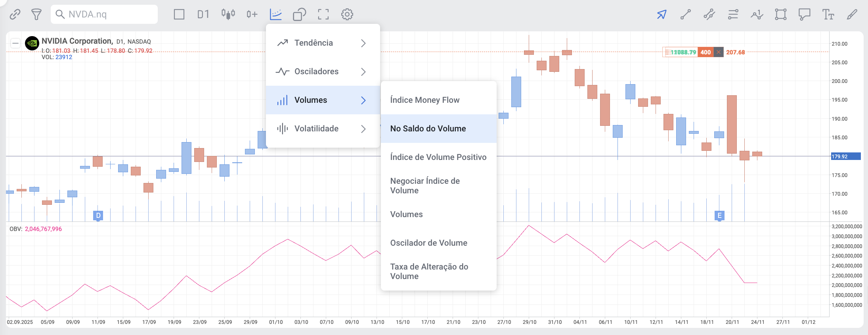Select the text label tool

point(828,14)
